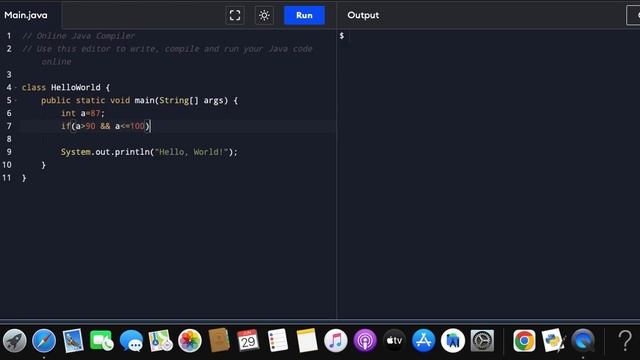Open Notes from the Dock
Screen dimensions: 640x360
coord(307,340)
